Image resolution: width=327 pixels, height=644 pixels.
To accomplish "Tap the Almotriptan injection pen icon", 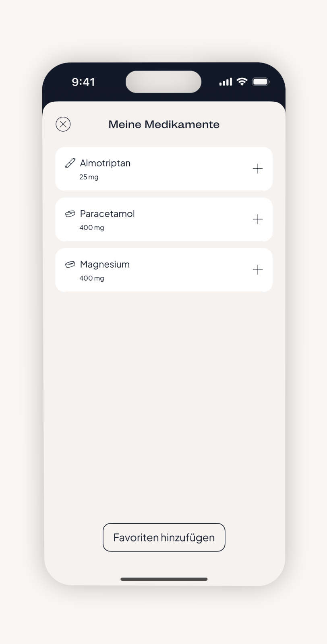I will pyautogui.click(x=70, y=163).
